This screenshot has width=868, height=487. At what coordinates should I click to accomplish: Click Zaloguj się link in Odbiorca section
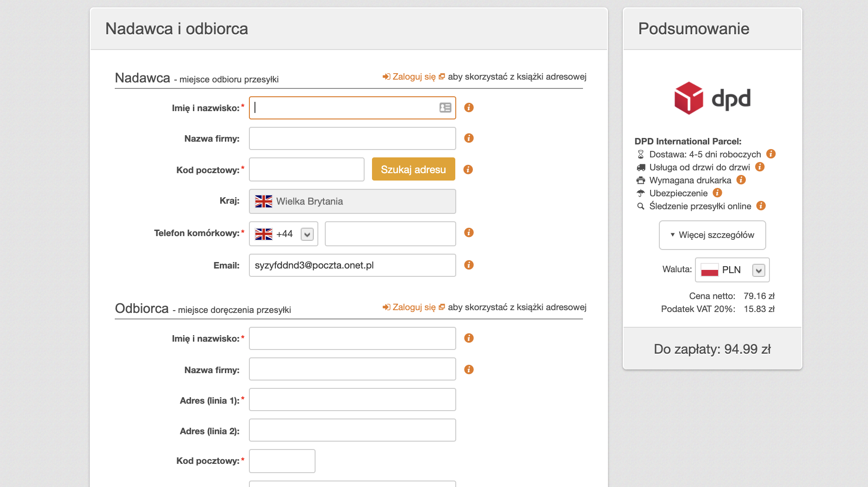point(414,307)
